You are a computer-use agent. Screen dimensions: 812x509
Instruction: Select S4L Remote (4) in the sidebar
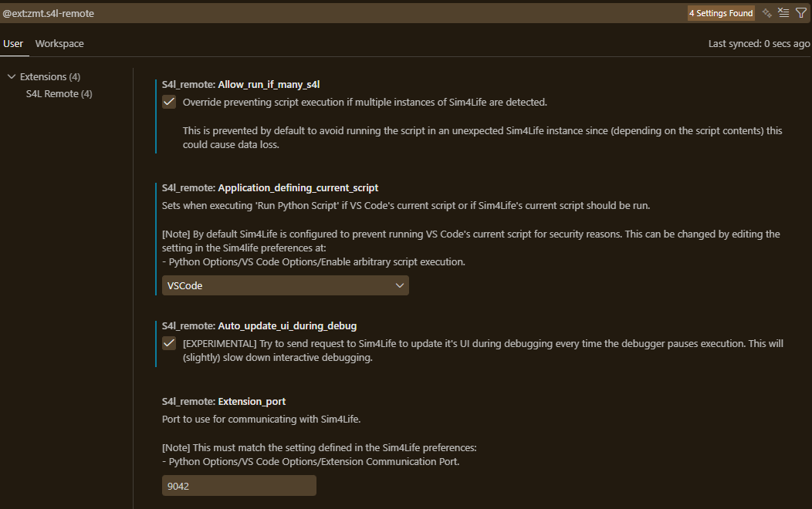coord(59,93)
